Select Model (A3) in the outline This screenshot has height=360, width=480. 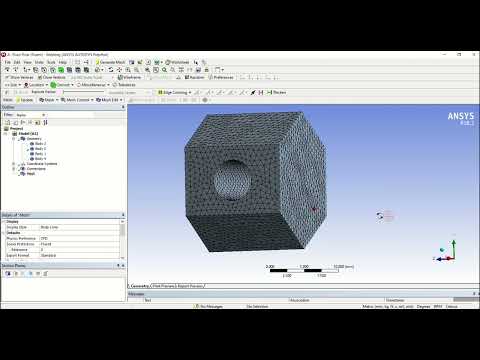[x=28, y=134]
